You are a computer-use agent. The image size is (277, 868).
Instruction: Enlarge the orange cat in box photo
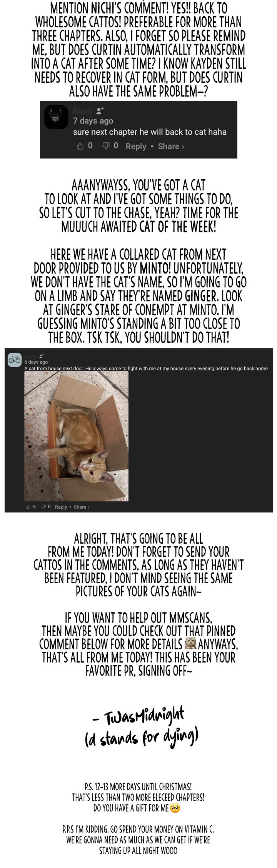[x=76, y=436]
